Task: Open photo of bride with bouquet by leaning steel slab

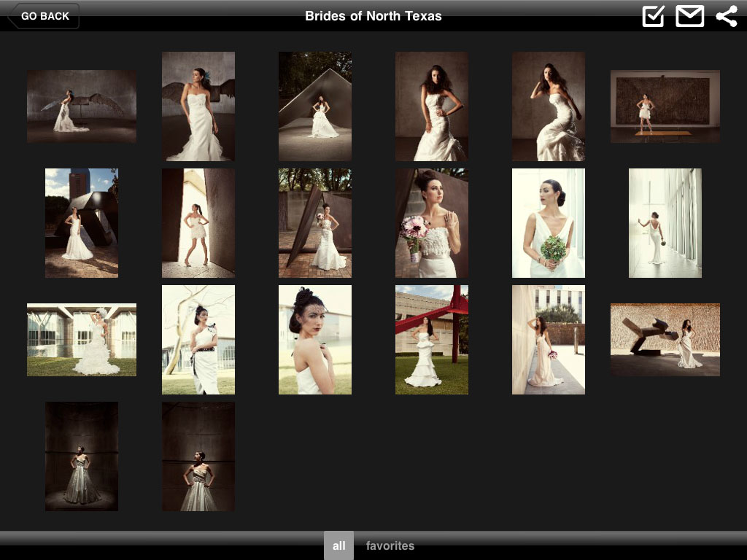Action: [x=315, y=223]
